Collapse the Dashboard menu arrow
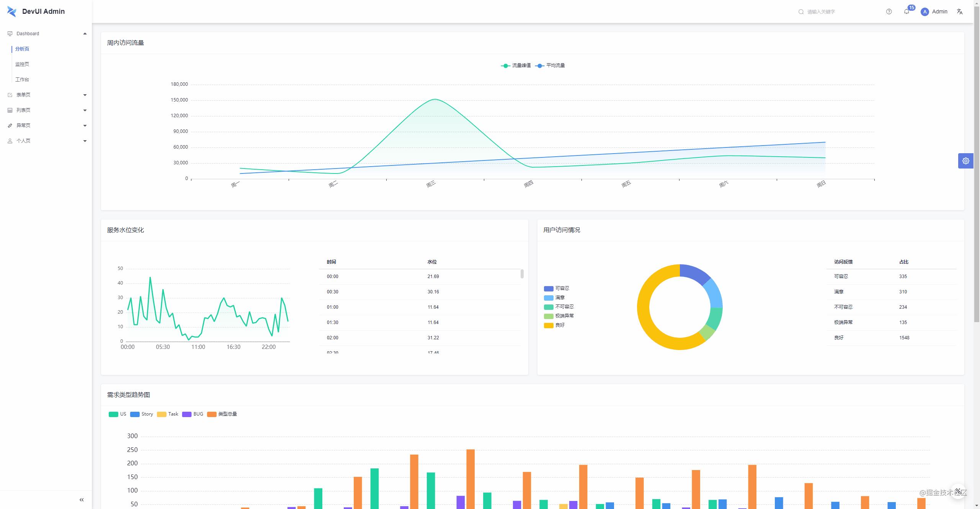980x509 pixels. point(85,34)
